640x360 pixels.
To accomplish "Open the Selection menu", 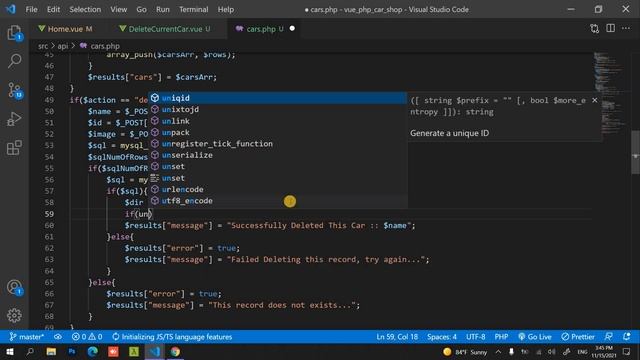I will coord(85,9).
